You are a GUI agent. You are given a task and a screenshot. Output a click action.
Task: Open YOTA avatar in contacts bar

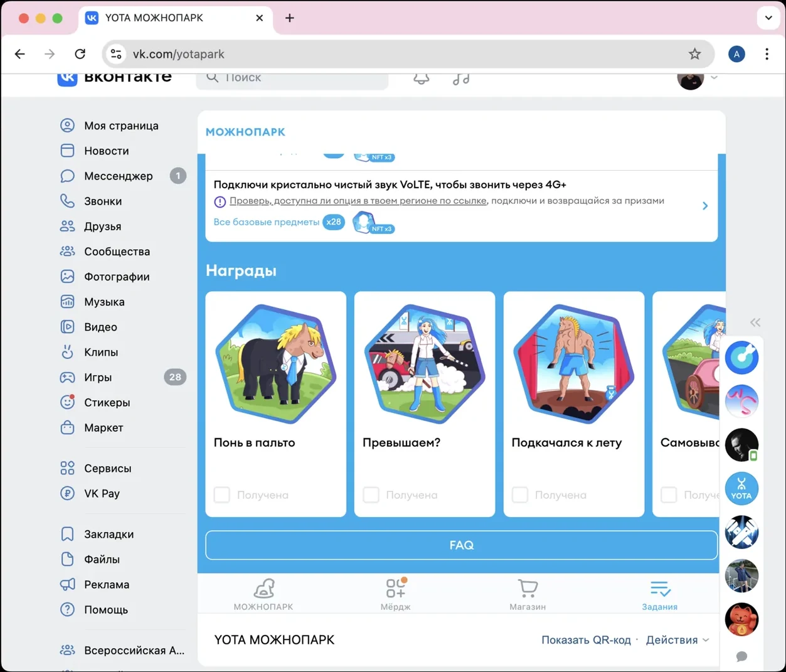(741, 488)
